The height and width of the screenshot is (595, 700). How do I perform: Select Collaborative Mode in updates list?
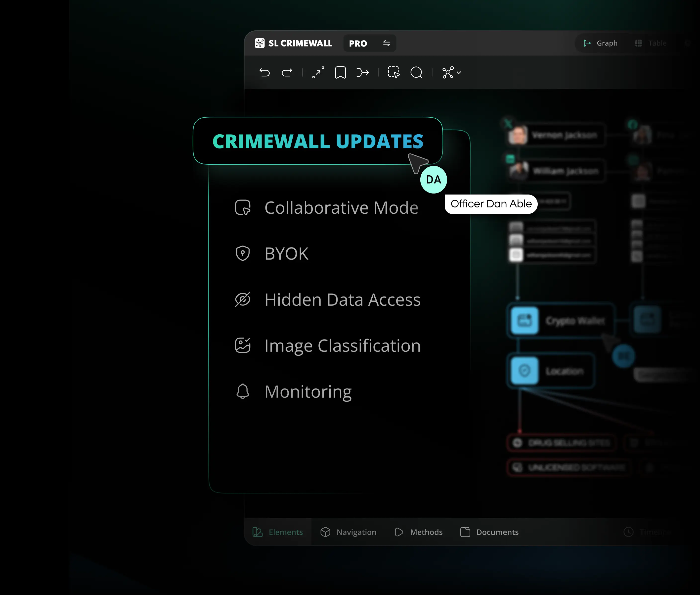(341, 207)
